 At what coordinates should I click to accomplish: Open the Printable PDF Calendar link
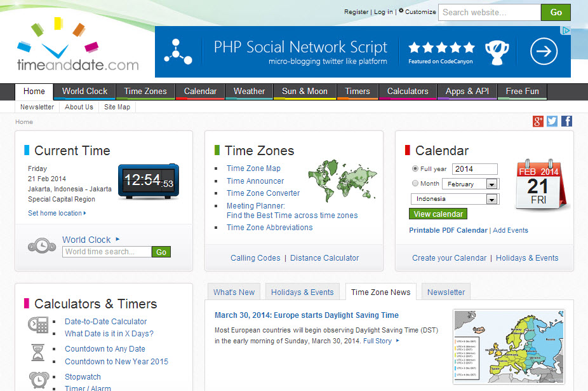448,230
